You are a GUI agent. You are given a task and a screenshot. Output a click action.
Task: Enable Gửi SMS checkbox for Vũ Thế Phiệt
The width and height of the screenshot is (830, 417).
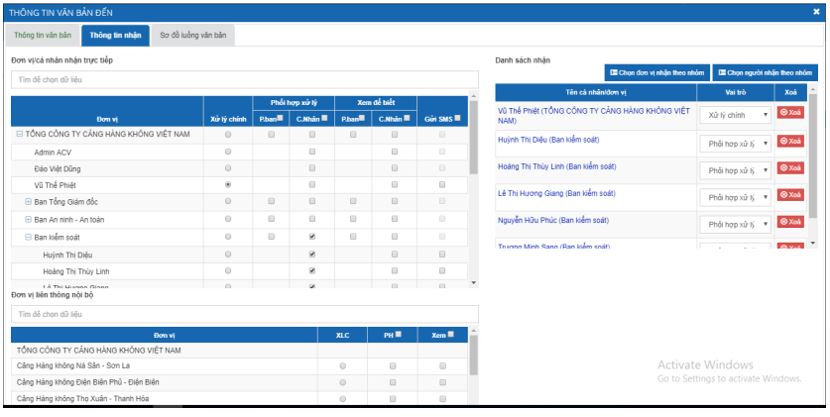point(441,185)
